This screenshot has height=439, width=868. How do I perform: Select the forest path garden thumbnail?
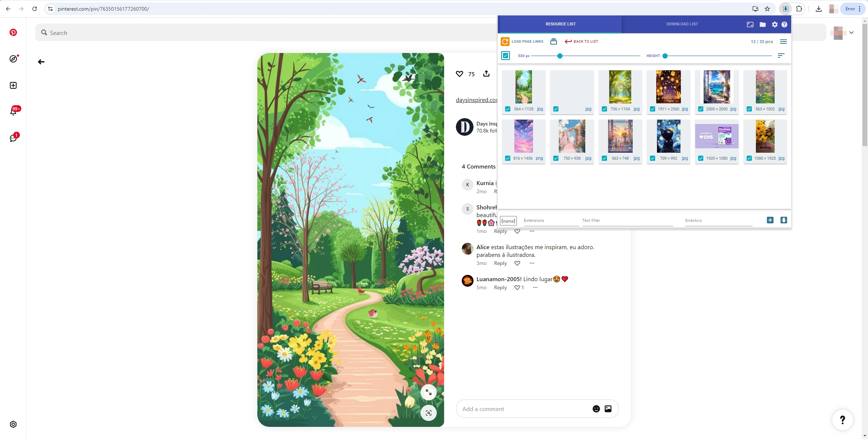click(x=524, y=87)
